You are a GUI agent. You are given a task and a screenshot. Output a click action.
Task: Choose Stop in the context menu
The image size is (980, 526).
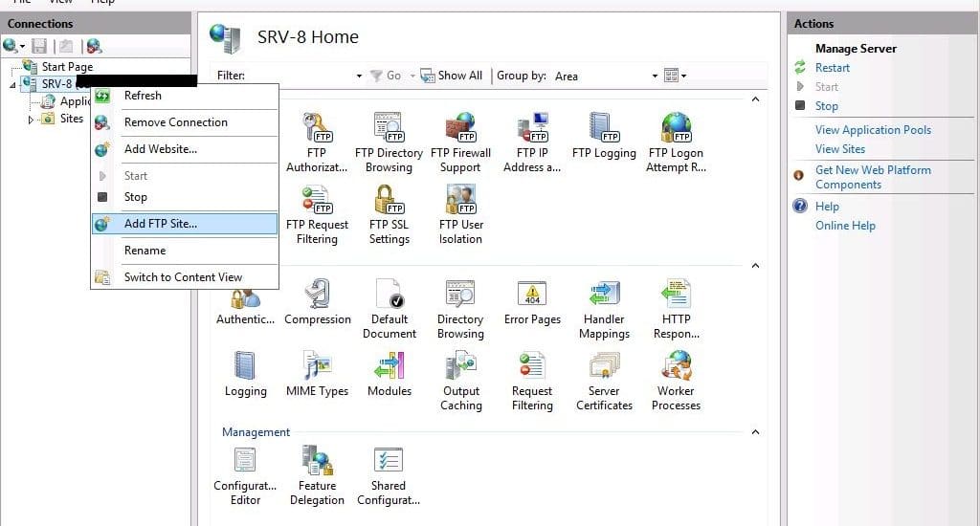point(185,197)
